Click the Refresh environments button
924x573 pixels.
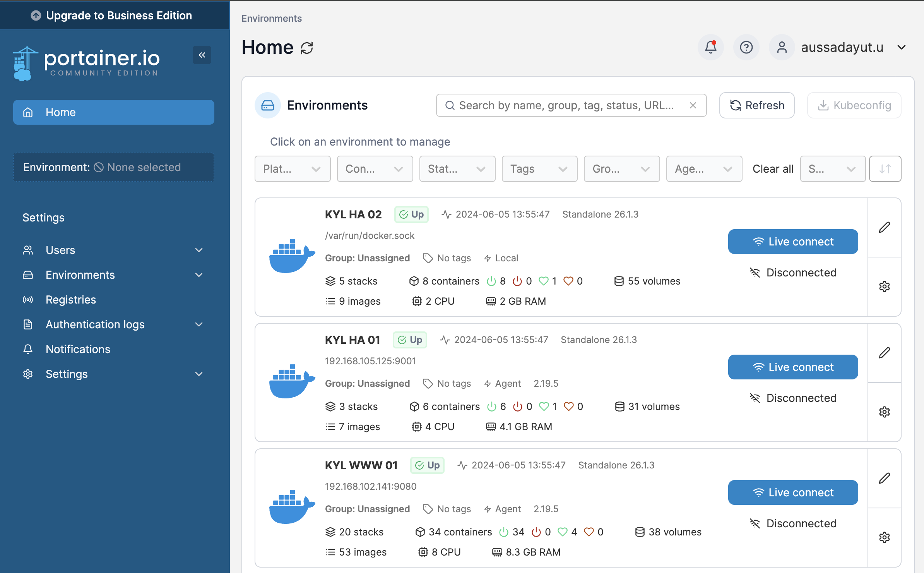point(757,105)
